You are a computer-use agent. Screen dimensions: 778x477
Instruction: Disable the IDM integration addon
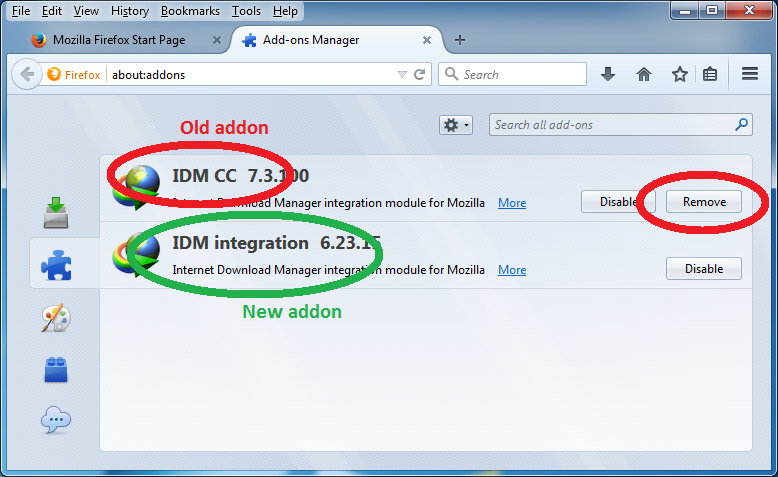704,269
